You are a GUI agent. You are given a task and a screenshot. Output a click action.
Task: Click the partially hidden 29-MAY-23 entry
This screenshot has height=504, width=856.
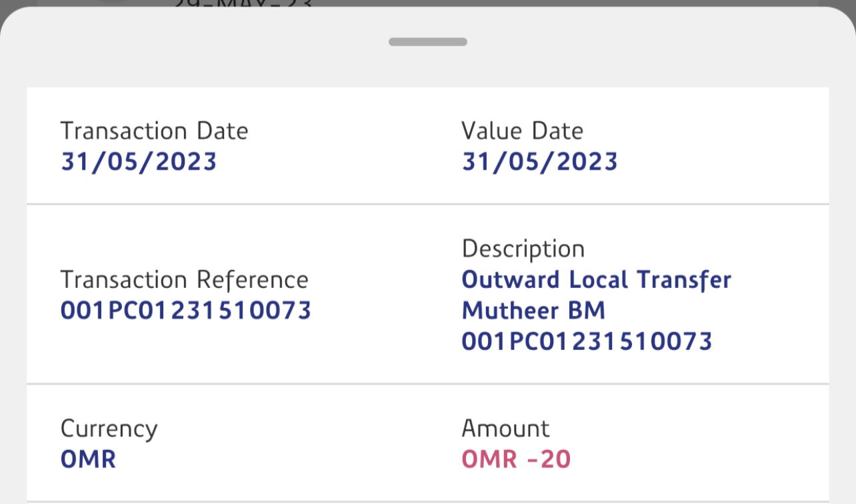click(243, 5)
